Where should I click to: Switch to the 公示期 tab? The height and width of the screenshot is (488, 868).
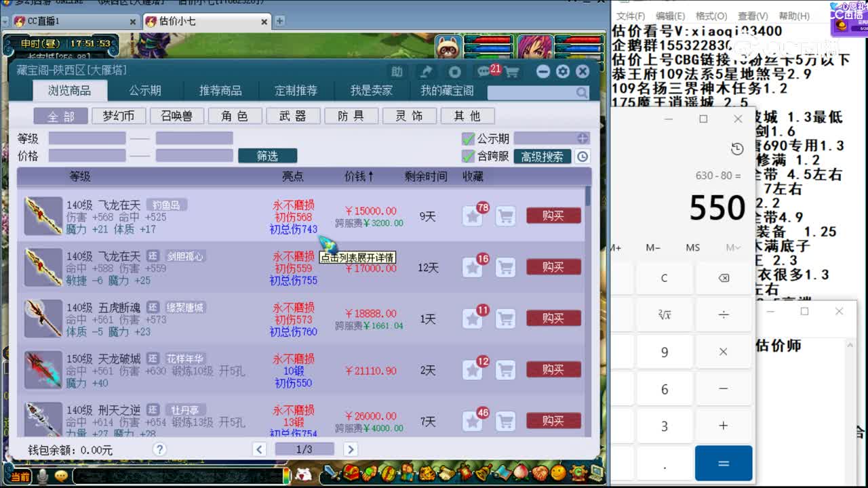coord(145,91)
